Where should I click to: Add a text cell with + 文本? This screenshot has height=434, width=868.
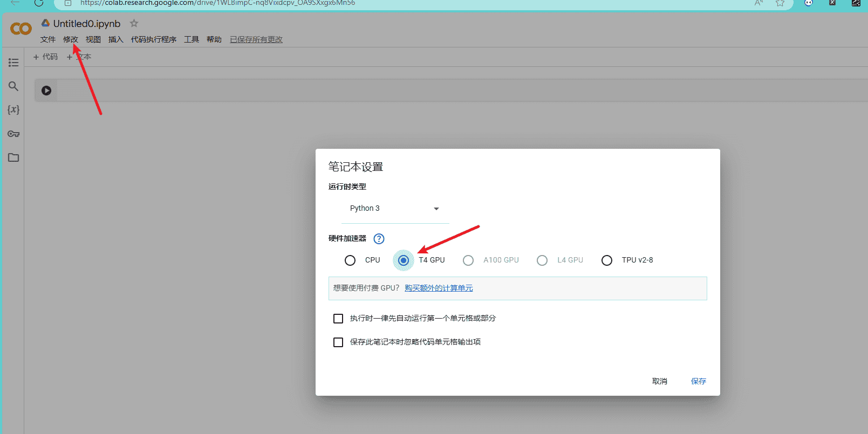click(79, 57)
